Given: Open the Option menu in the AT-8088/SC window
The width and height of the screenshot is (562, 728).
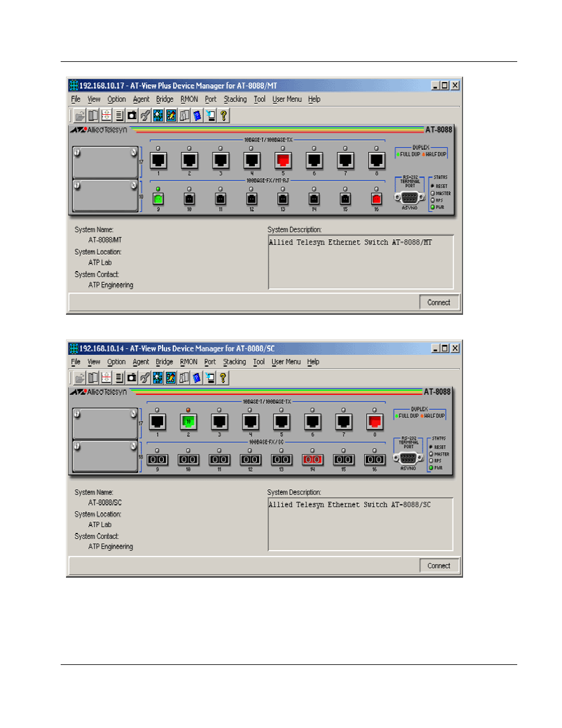Looking at the screenshot, I should (117, 362).
